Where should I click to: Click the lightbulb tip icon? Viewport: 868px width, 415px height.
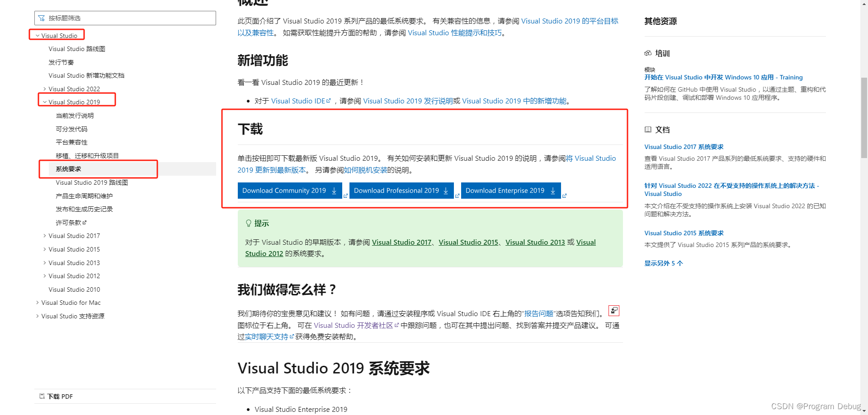point(248,223)
